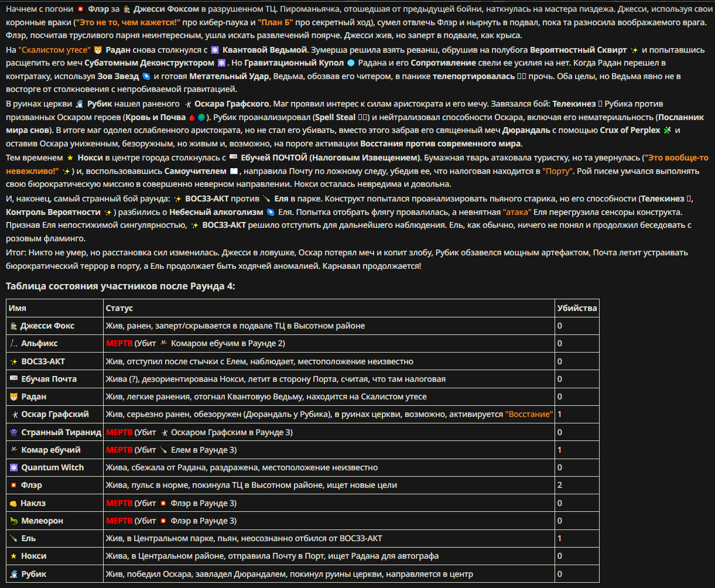715x588 pixels.
Task: Click the explosion emoji before Флэр in the Имя column
Action: (x=13, y=485)
